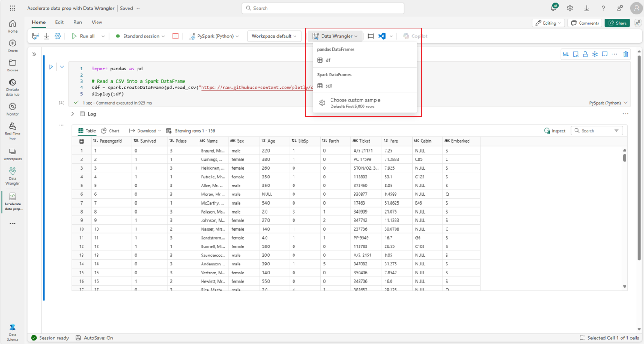Click the green Share button
Screen dimensions: 644x344
point(617,23)
